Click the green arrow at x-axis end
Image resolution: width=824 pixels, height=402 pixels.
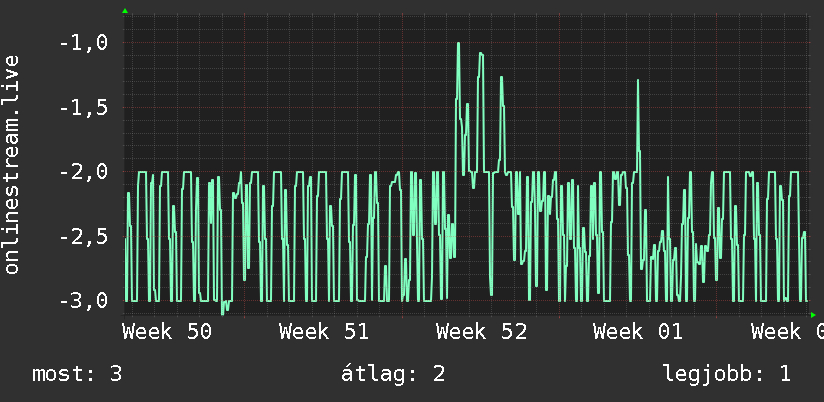point(813,315)
